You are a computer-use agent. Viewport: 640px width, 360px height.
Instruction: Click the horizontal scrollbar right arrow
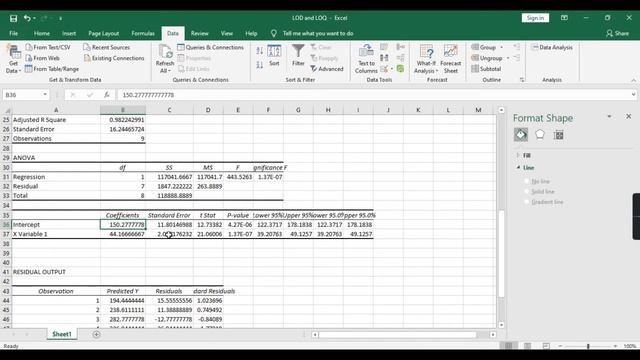pos(493,335)
